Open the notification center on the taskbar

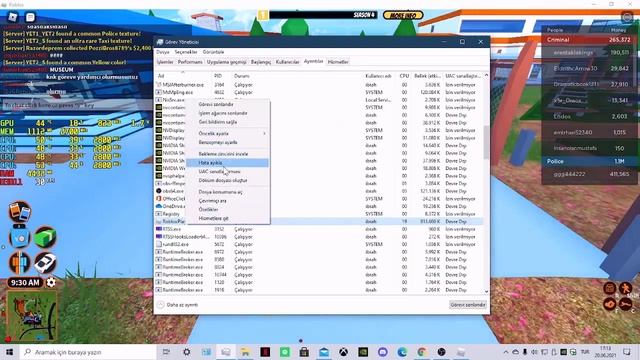(627, 352)
